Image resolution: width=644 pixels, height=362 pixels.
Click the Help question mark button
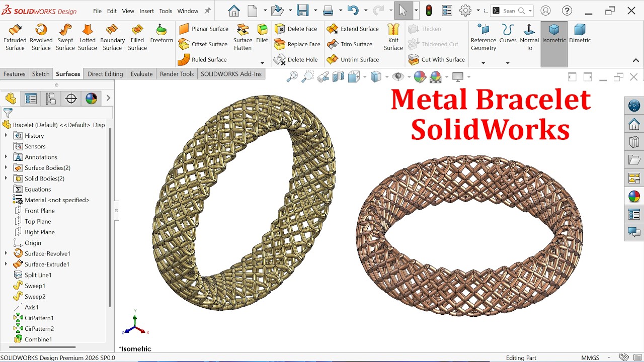pos(567,11)
